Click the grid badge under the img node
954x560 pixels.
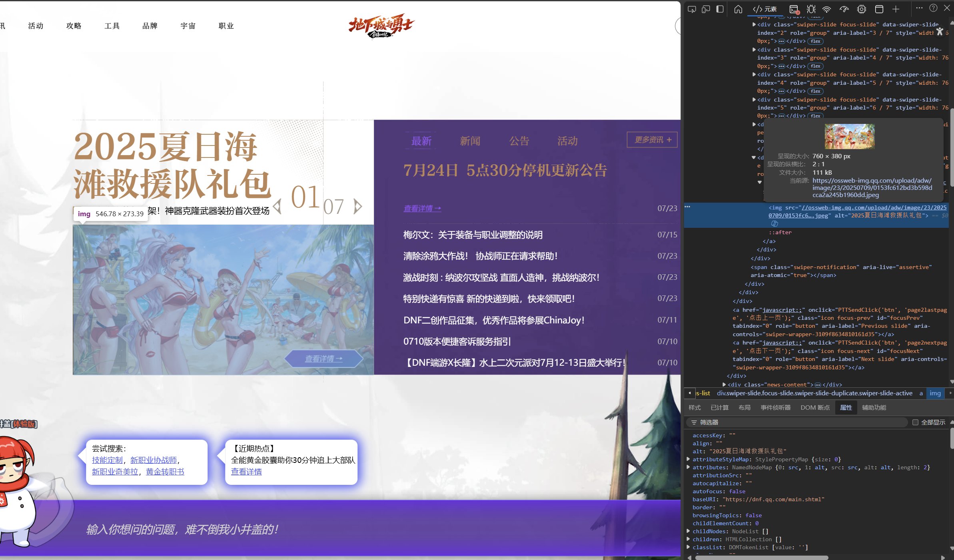click(774, 223)
